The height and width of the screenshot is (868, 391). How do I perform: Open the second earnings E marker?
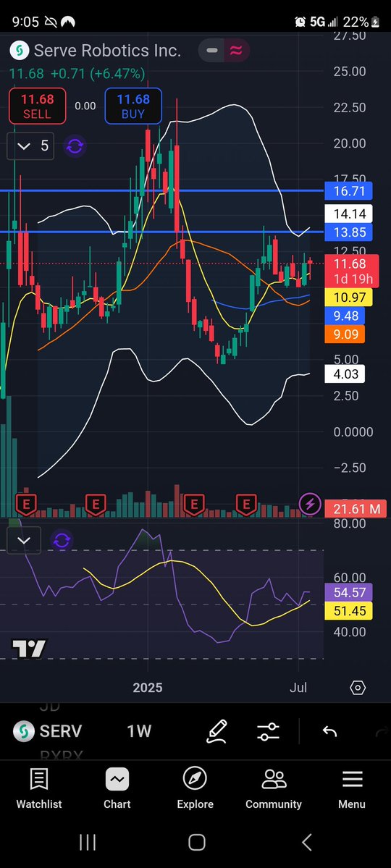pyautogui.click(x=96, y=505)
